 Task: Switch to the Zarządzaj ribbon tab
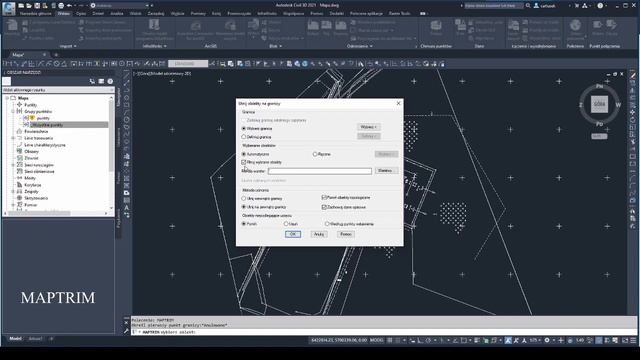click(156, 13)
